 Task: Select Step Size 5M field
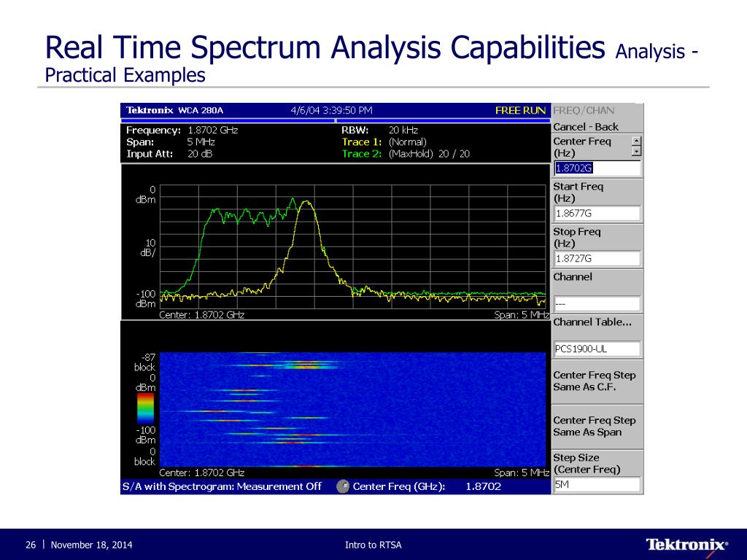(x=597, y=485)
